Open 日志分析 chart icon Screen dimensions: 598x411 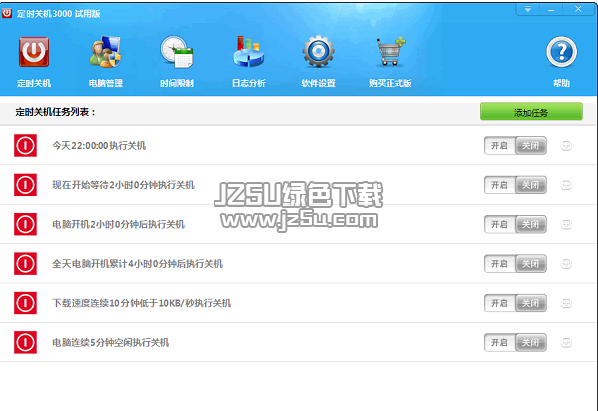[x=249, y=51]
